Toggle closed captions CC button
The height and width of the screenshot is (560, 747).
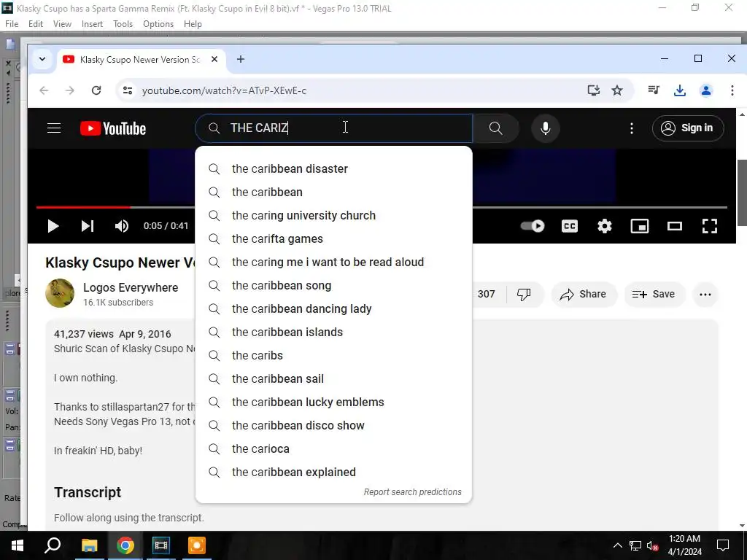click(569, 226)
